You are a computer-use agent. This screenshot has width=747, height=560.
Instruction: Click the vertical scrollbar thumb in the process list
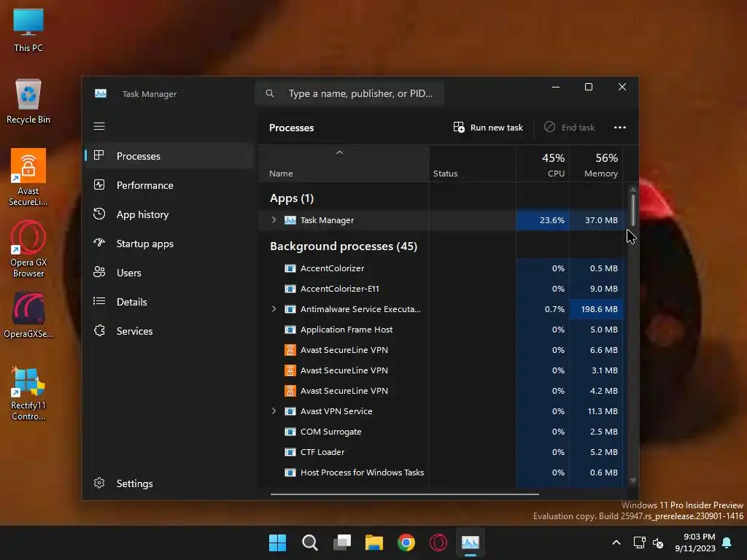633,209
